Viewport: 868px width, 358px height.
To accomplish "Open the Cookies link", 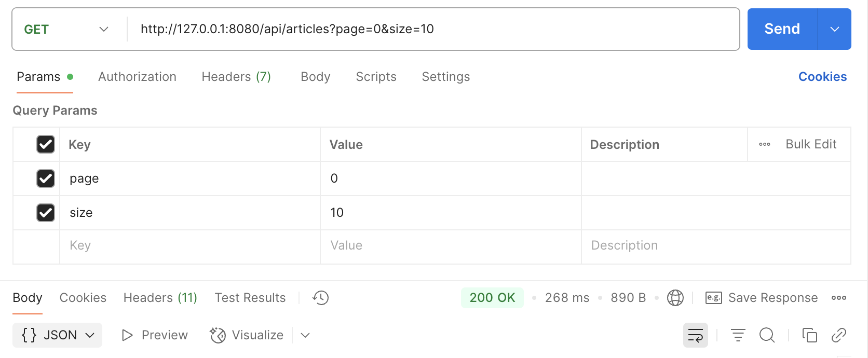I will (x=822, y=77).
